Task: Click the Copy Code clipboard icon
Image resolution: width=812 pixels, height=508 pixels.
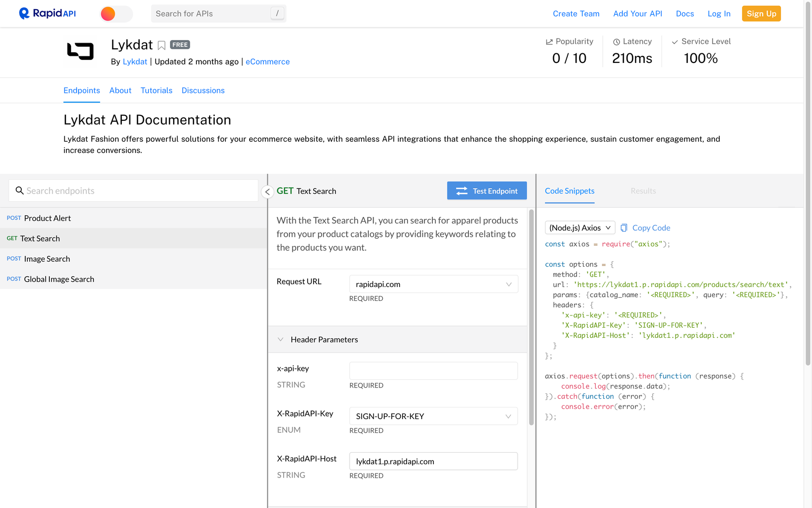Action: [x=624, y=228]
